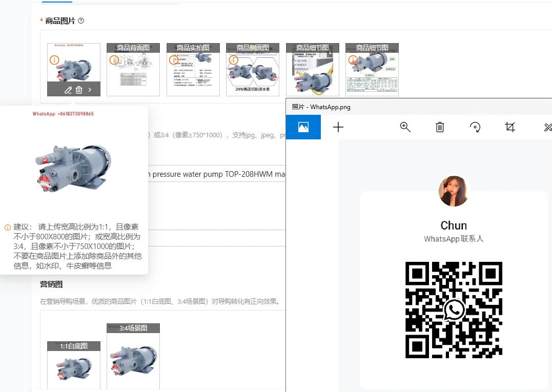Click the rotate icon in Photos toolbar
The width and height of the screenshot is (552, 392).
[x=475, y=127]
